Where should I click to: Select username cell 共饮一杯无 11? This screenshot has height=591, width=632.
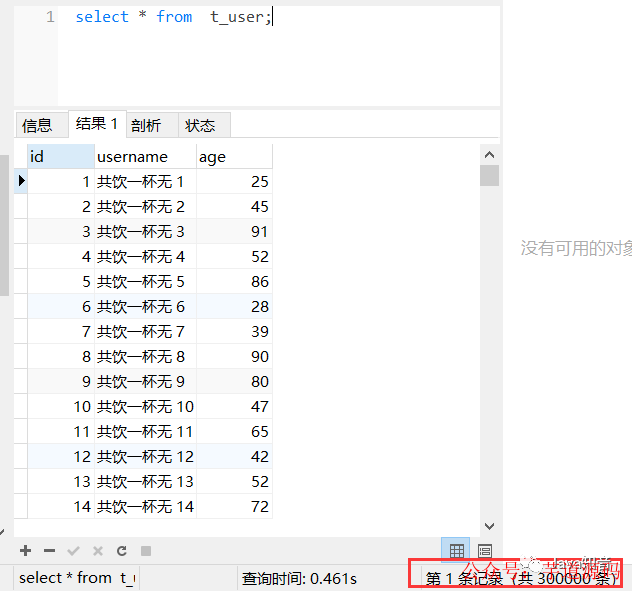145,431
